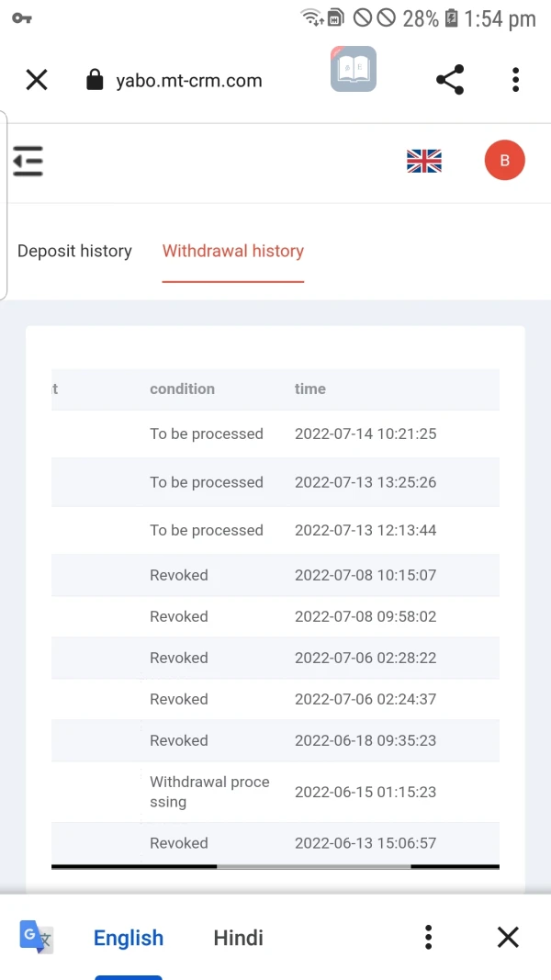Viewport: 551px width, 980px height.
Task: Collapse the sidebar with the menu icon
Action: (x=28, y=161)
